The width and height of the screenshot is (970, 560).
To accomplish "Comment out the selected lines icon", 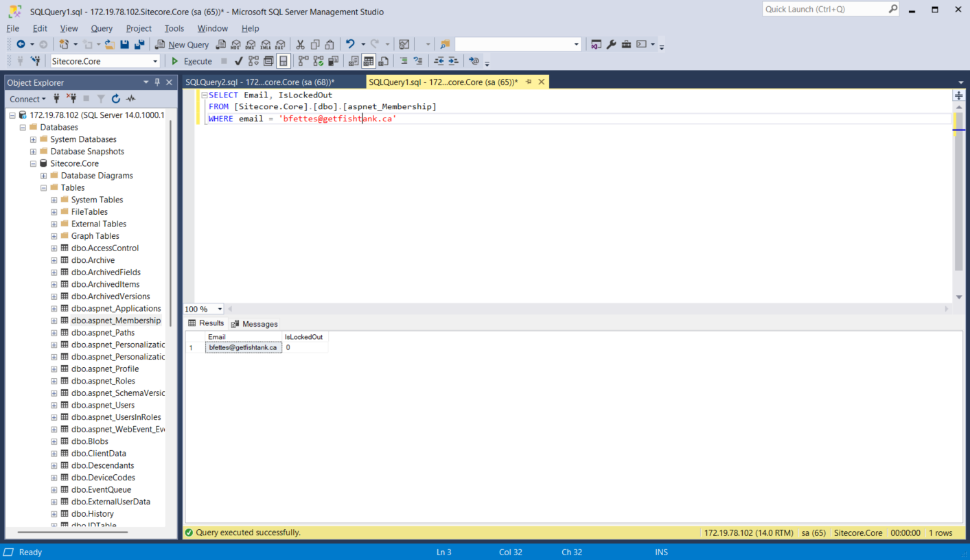I will click(403, 61).
